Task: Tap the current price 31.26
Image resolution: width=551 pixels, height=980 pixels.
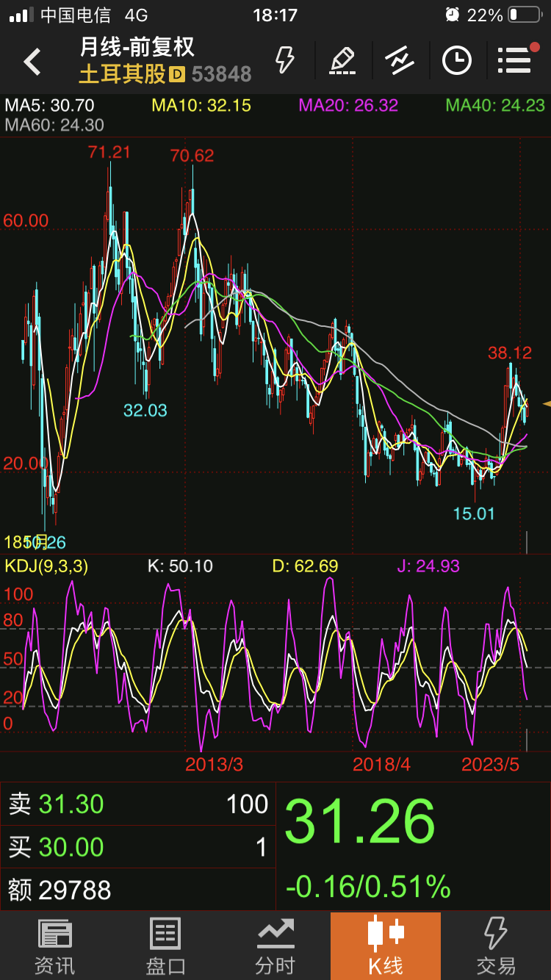Action: 360,822
